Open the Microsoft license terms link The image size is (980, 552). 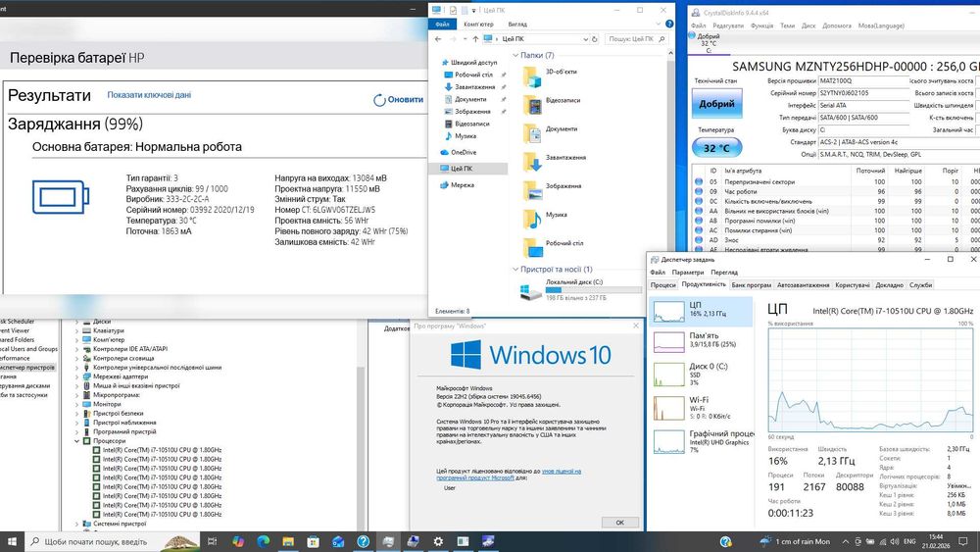[508, 475]
